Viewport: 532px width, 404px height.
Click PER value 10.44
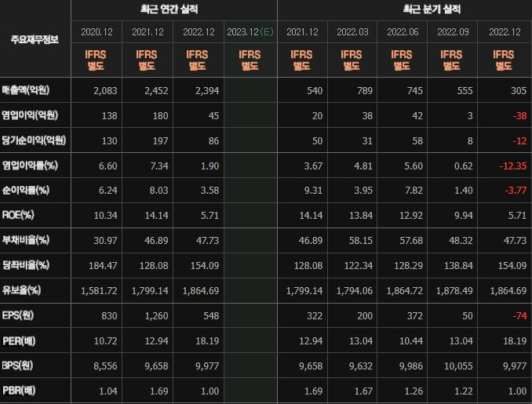coord(411,341)
